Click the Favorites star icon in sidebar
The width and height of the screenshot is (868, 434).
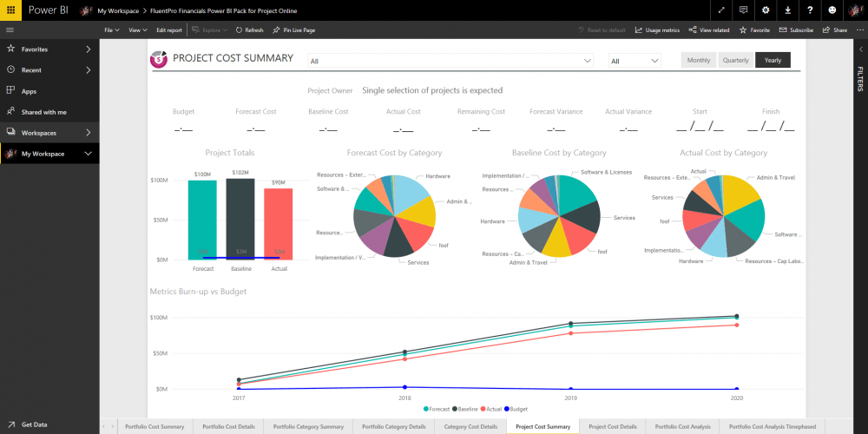pyautogui.click(x=10, y=49)
